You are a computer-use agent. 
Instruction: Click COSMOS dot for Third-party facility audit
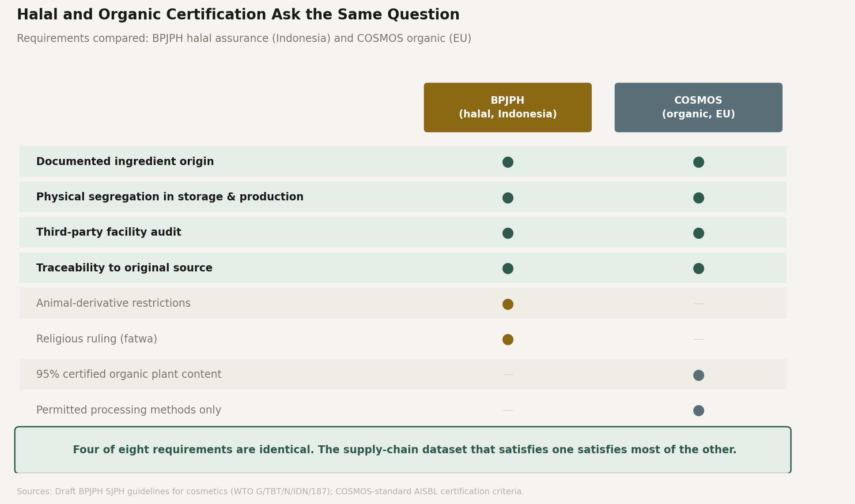point(699,233)
